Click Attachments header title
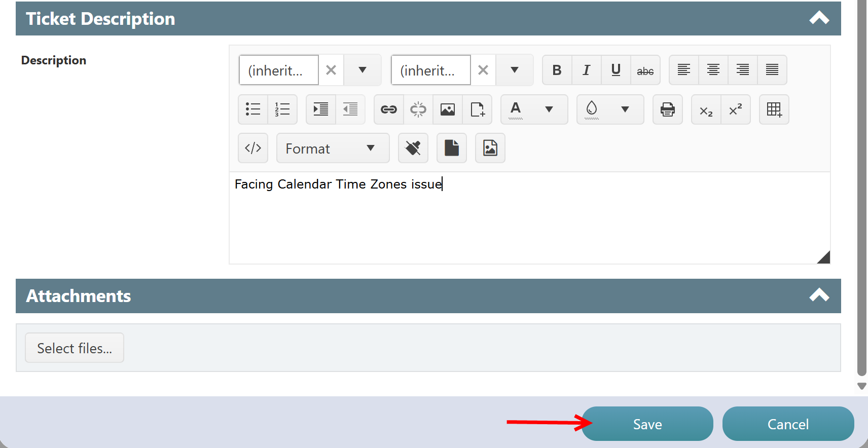The image size is (868, 448). [x=79, y=296]
